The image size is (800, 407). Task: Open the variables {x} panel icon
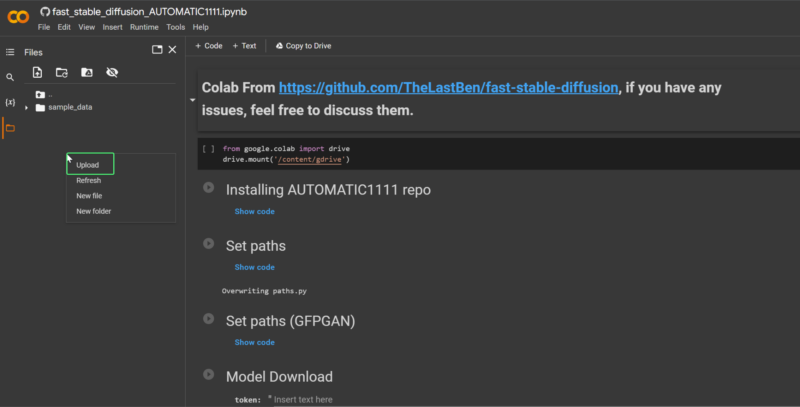click(x=10, y=103)
